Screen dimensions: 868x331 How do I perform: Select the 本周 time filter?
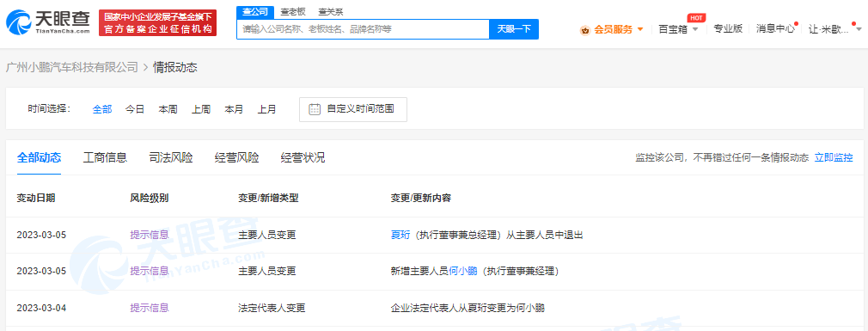pyautogui.click(x=168, y=109)
